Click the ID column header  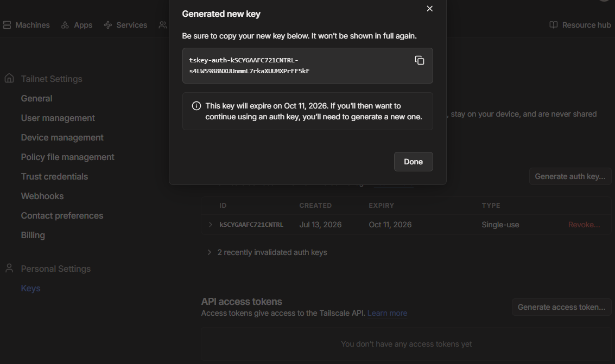[223, 205]
